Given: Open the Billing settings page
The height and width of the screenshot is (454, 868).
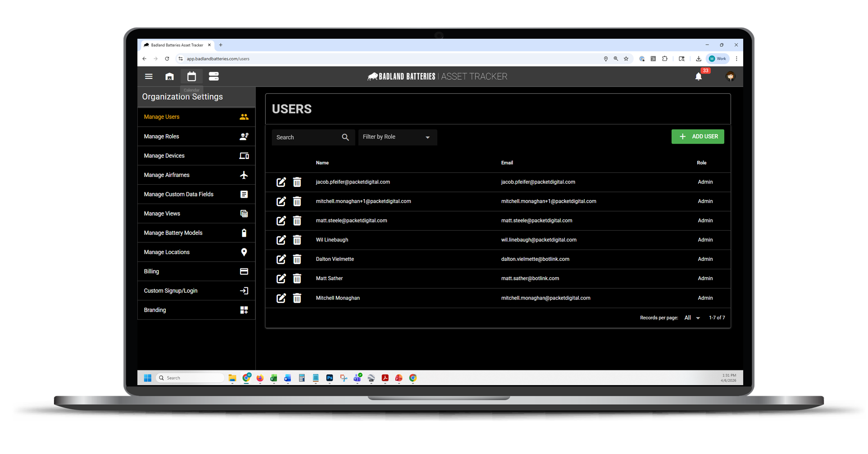Looking at the screenshot, I should coord(196,272).
